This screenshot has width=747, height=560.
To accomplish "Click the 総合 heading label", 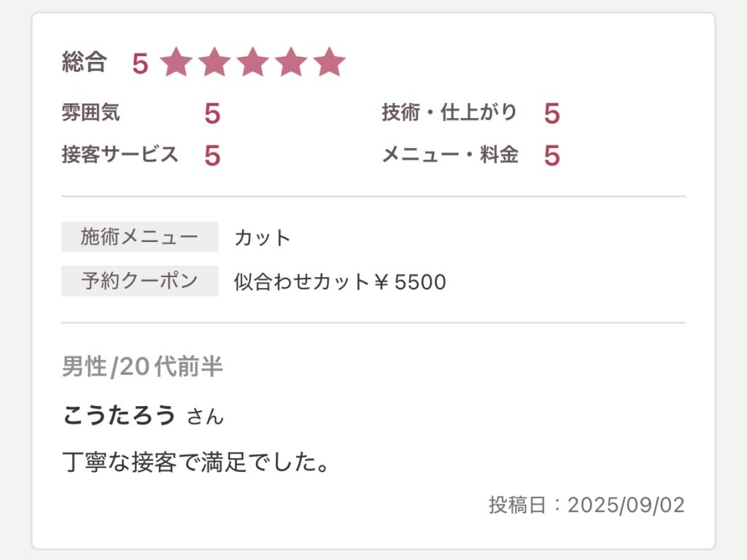I will (85, 63).
